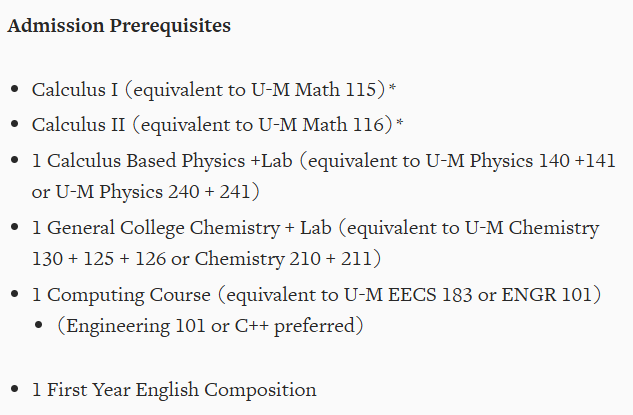Click the bullet before Calculus Based Physics
The height and width of the screenshot is (415, 633).
[x=15, y=160]
